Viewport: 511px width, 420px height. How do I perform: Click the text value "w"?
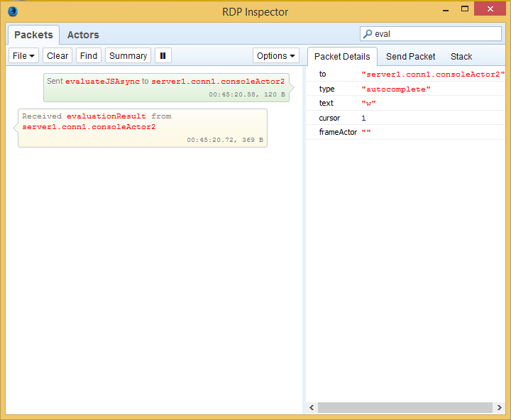tap(368, 104)
